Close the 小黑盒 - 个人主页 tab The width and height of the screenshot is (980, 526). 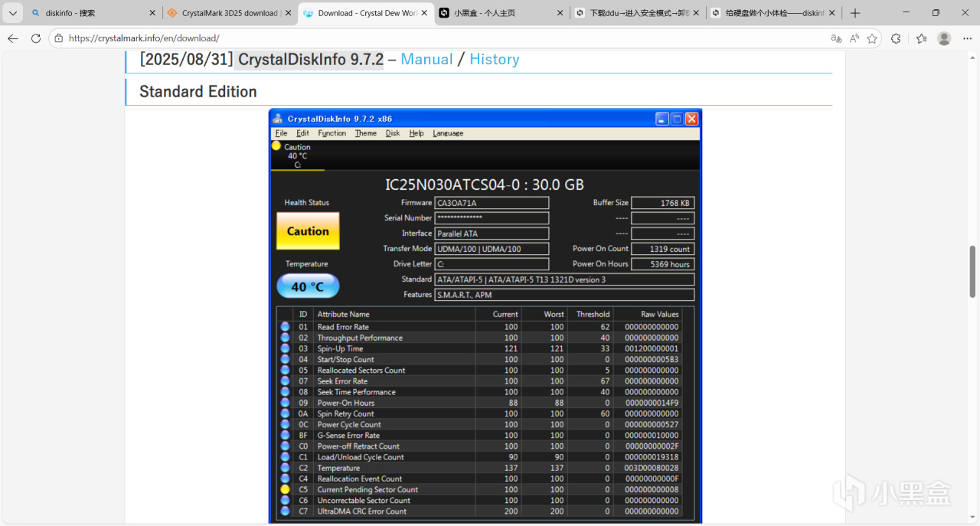coord(560,13)
